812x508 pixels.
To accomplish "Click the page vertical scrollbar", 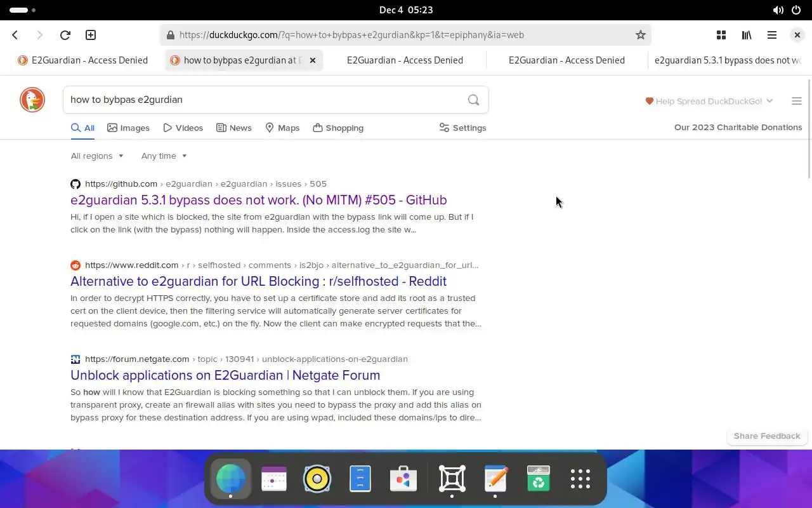I will point(809,130).
